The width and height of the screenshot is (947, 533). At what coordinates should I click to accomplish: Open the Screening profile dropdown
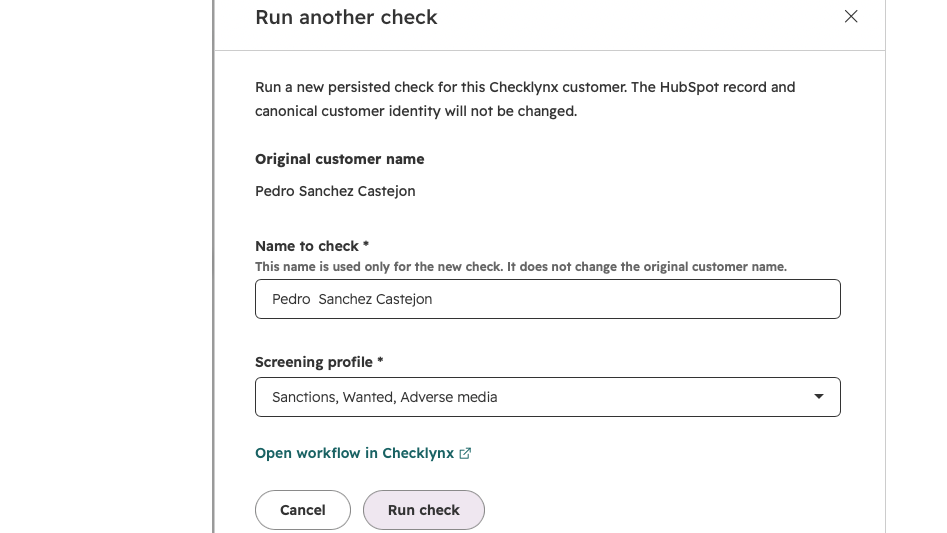548,397
